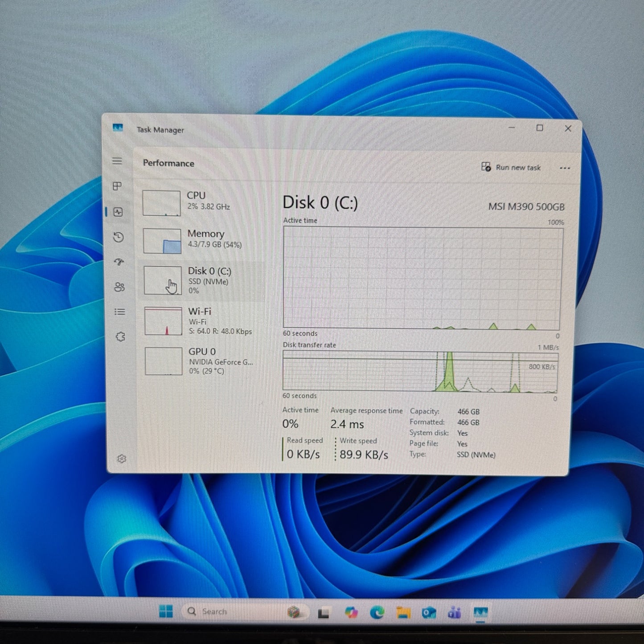644x644 pixels.
Task: Open the Details panel
Action: 119,312
